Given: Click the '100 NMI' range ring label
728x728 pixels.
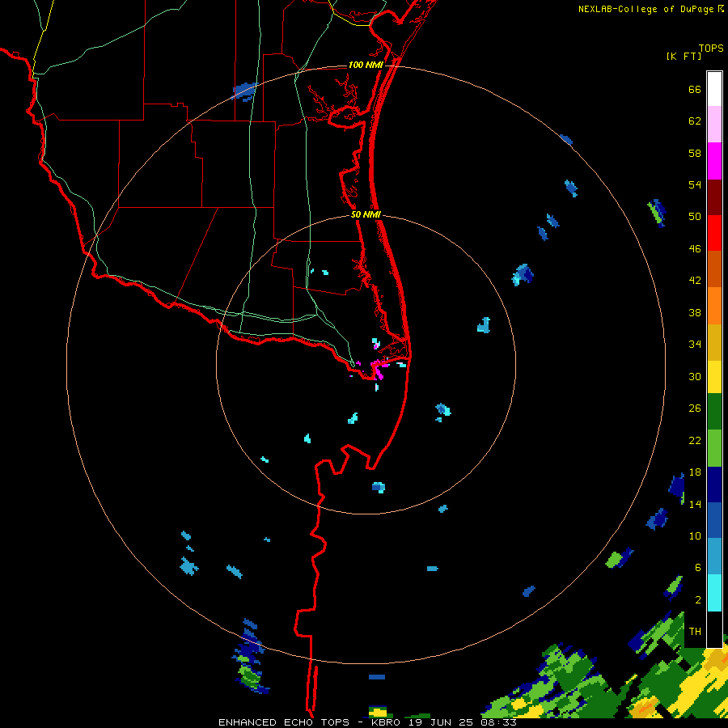Looking at the screenshot, I should click(366, 65).
